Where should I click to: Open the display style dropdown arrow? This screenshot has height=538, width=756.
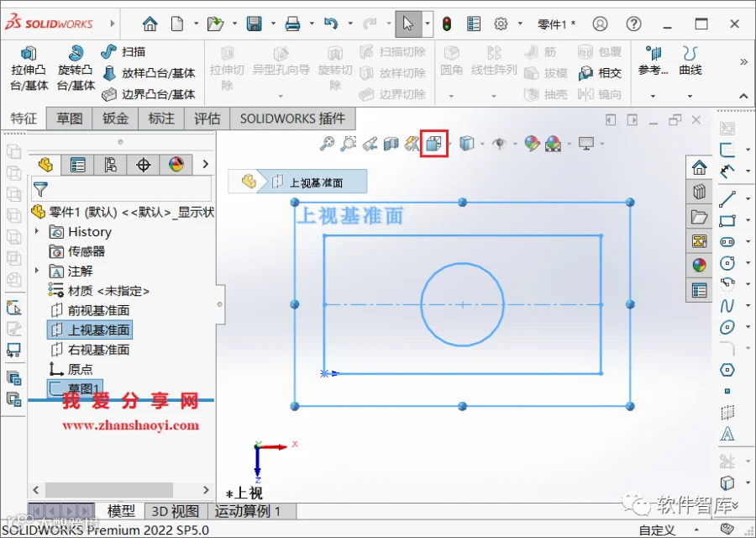click(x=483, y=144)
